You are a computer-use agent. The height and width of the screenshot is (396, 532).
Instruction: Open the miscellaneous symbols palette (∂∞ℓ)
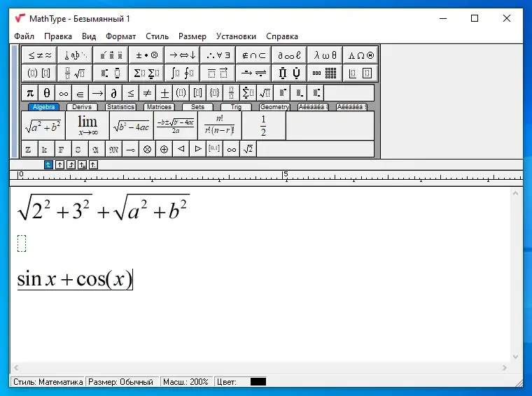pos(289,55)
